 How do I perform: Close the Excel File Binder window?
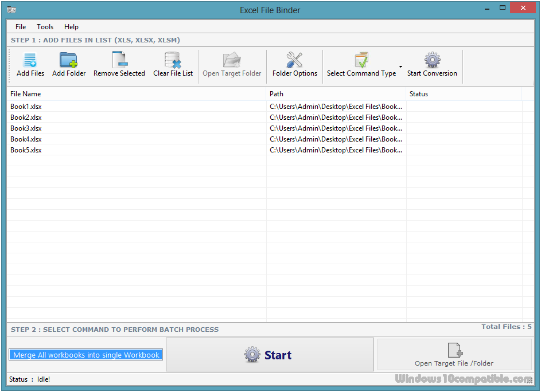click(x=523, y=8)
